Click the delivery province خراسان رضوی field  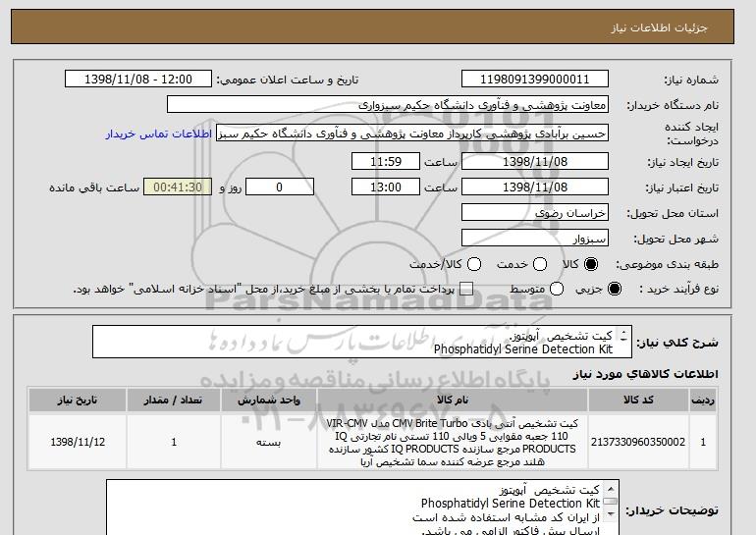pyautogui.click(x=535, y=213)
